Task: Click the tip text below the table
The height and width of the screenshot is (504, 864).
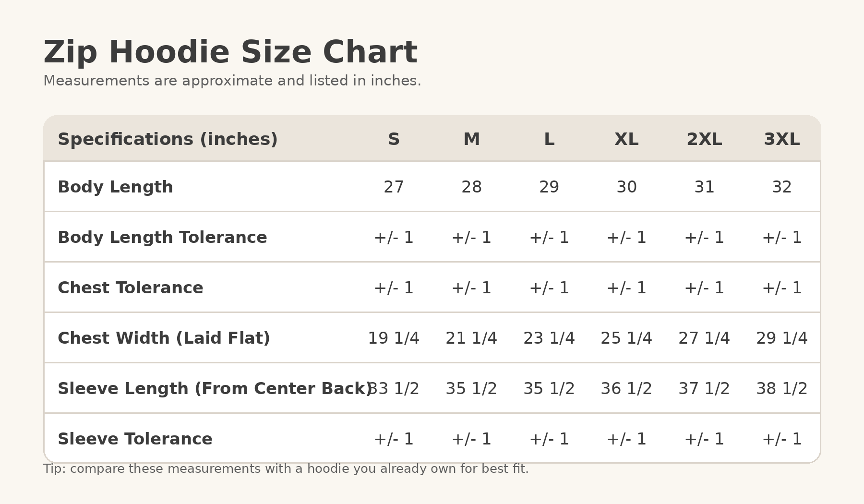Action: pyautogui.click(x=286, y=469)
